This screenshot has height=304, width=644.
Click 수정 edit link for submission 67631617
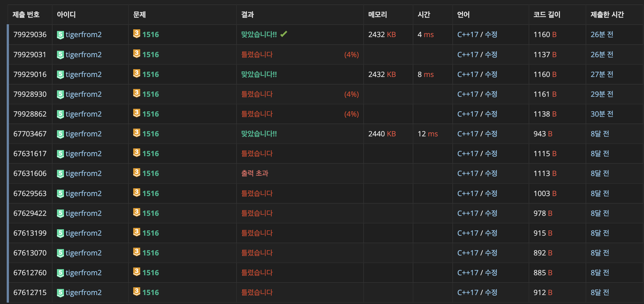pyautogui.click(x=491, y=154)
